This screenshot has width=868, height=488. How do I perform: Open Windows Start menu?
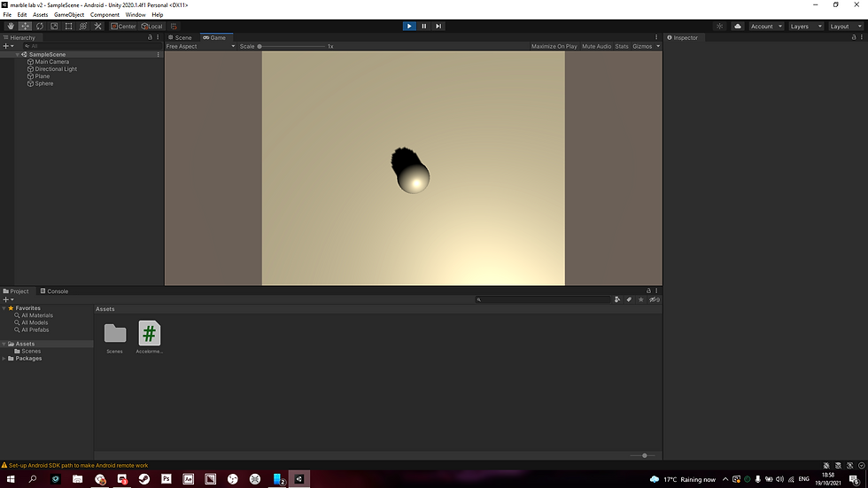tap(11, 479)
